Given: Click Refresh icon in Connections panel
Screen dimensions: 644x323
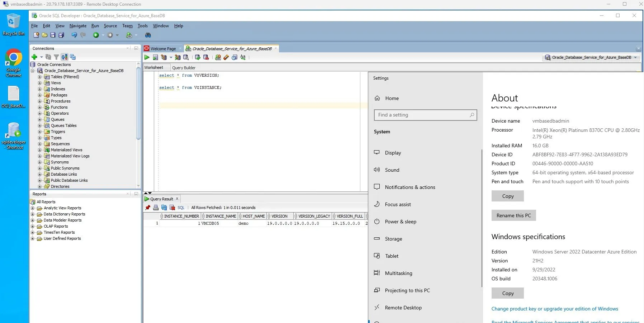Looking at the screenshot, I should (x=48, y=57).
